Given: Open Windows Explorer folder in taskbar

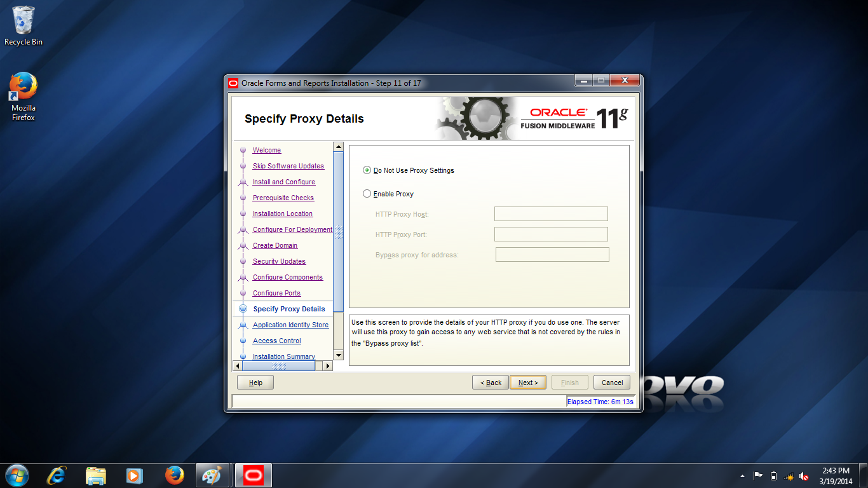Looking at the screenshot, I should [96, 475].
